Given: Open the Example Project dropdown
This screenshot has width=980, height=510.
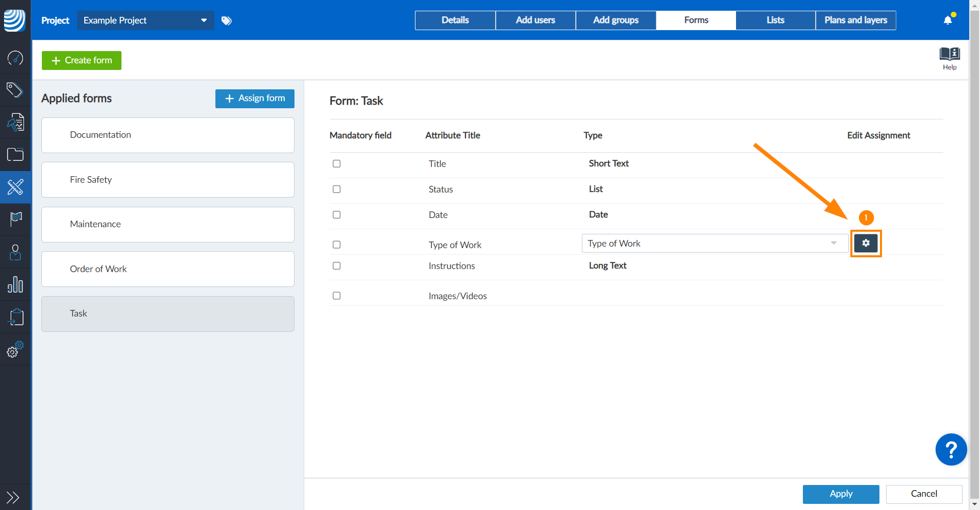Looking at the screenshot, I should [x=145, y=20].
